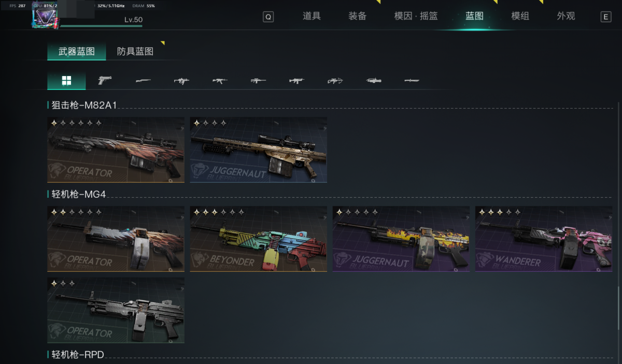Image resolution: width=622 pixels, height=364 pixels.
Task: Click the blueprint list vertical scrollbar
Action: [618, 309]
